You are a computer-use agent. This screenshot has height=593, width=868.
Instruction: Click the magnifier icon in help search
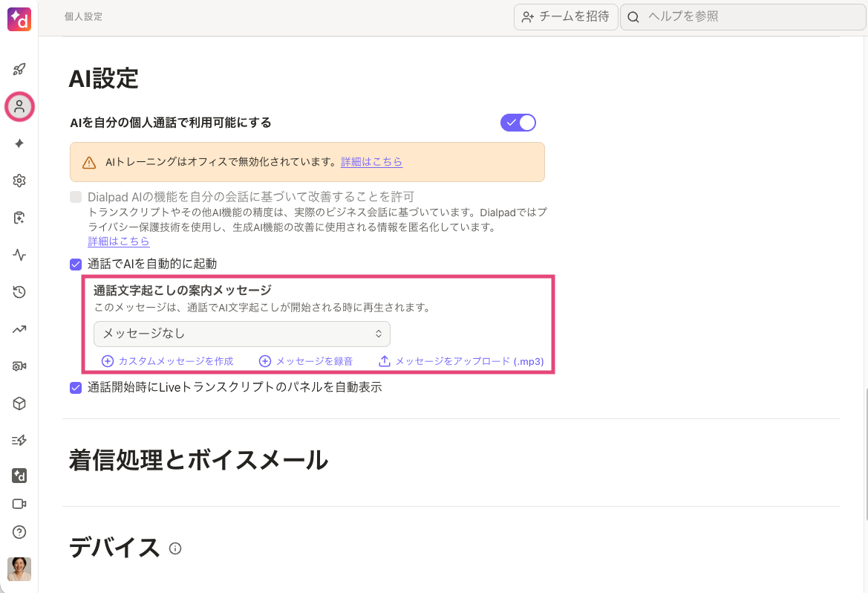(x=634, y=17)
